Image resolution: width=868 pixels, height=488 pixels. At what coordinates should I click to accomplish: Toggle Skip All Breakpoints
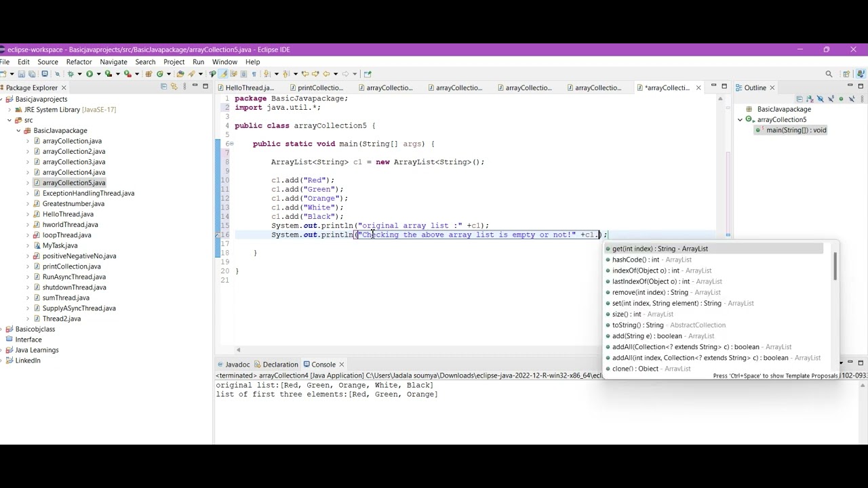point(58,74)
